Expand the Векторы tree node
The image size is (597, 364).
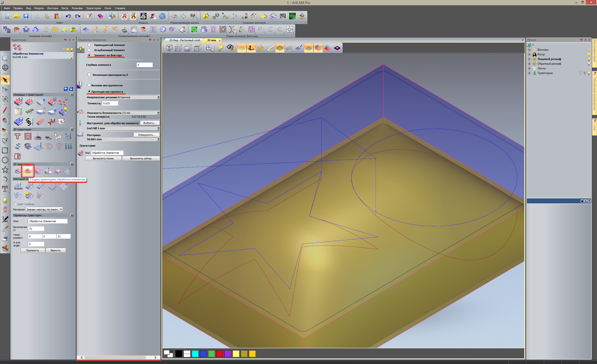click(529, 50)
